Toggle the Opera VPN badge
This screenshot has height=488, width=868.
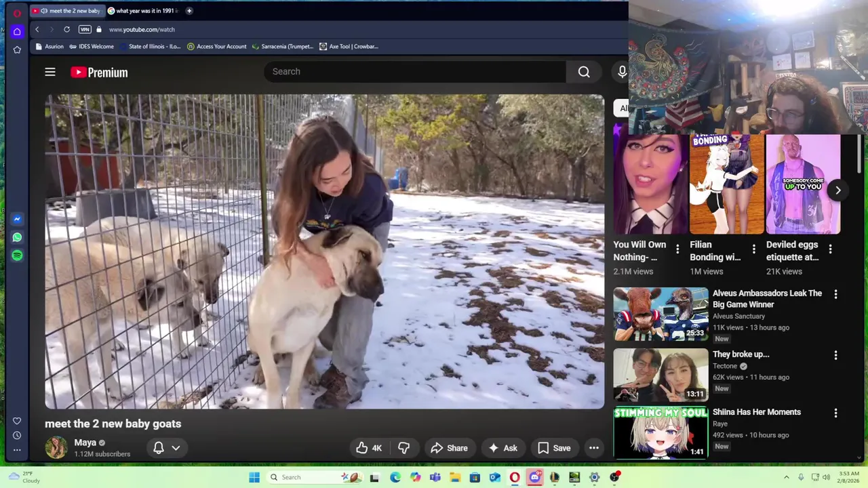(x=85, y=30)
